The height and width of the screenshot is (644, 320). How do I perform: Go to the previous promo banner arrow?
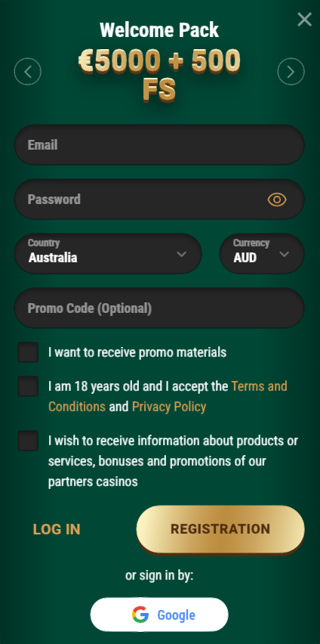tap(27, 72)
